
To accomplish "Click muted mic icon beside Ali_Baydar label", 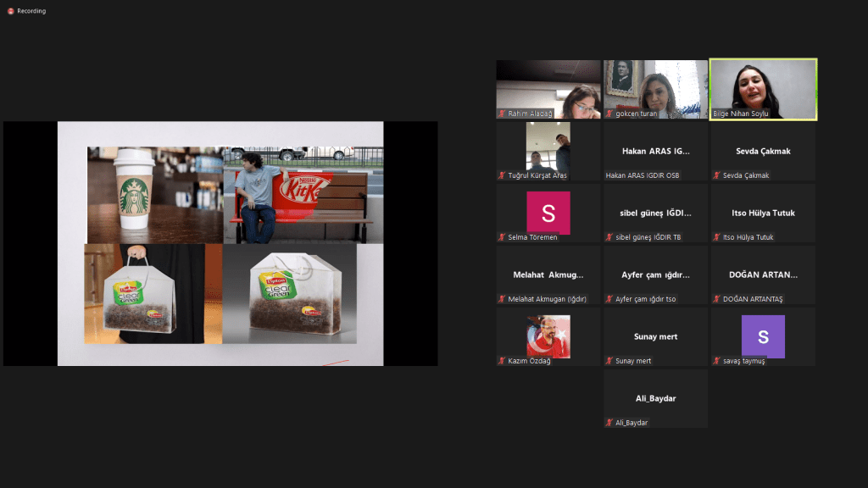I will coord(609,423).
